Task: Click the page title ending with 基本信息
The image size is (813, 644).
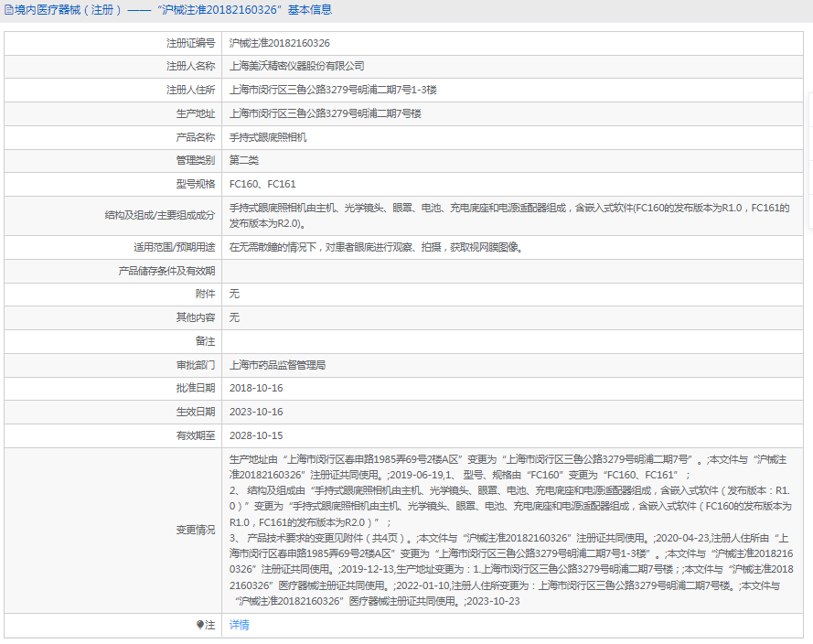Action: (x=173, y=10)
